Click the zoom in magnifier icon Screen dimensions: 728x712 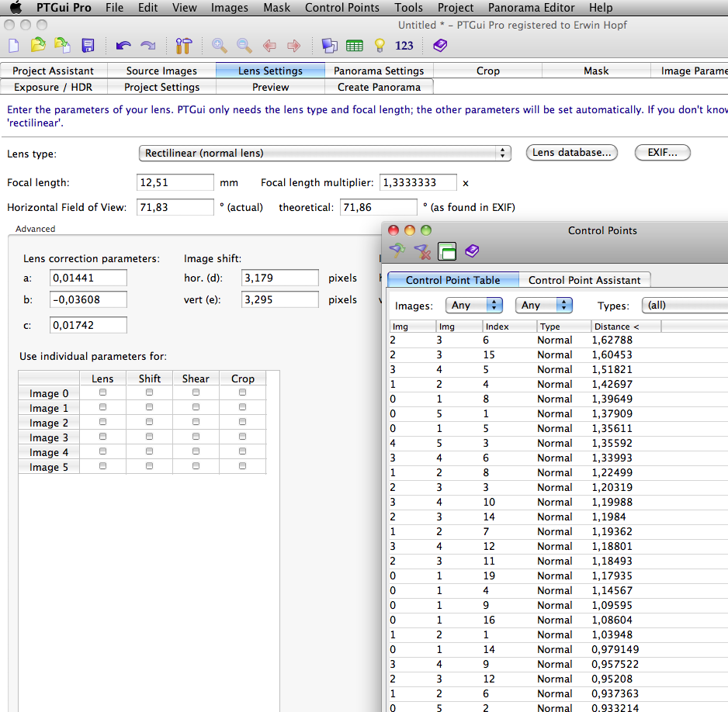(220, 46)
